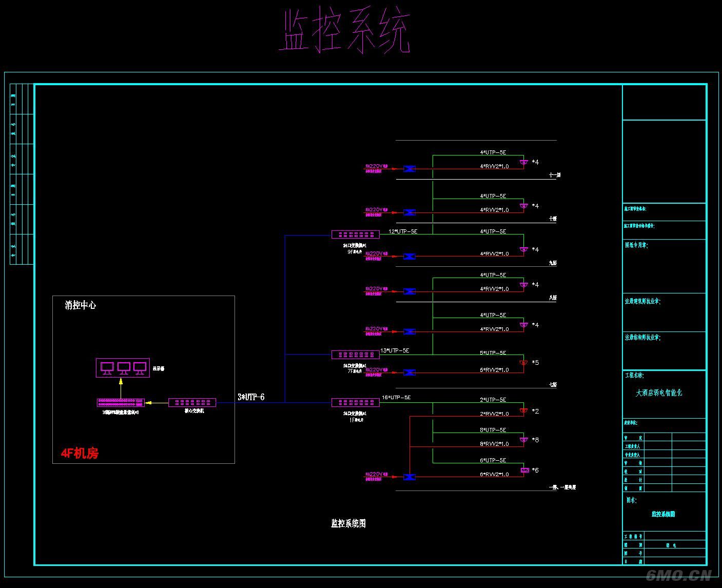Click the 16*UTP-5E cable label
This screenshot has height=588, width=722.
[396, 398]
